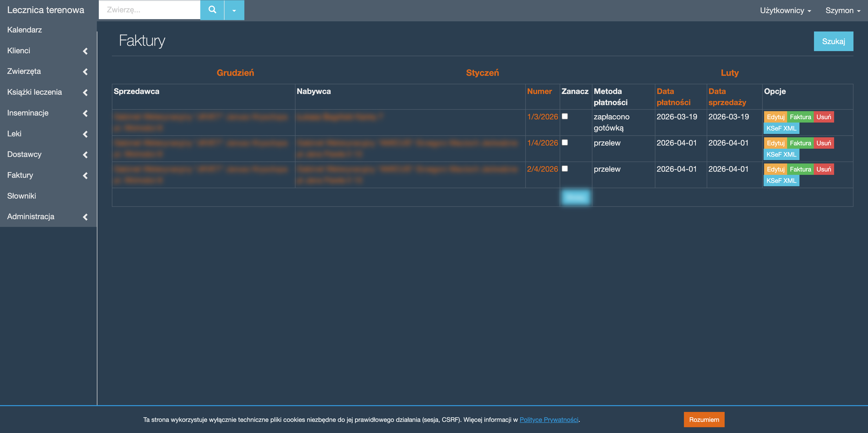Open the Użytkownicy dropdown menu
Viewport: 868px width, 433px height.
coord(785,10)
